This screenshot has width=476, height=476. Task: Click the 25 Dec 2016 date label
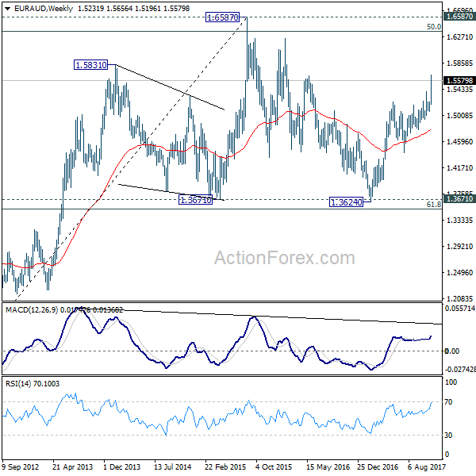click(378, 466)
